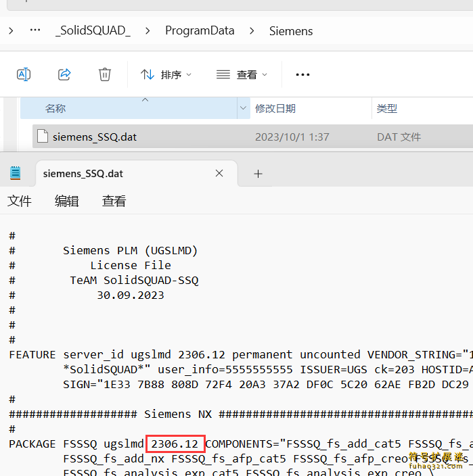Open the 查看 view dropdown in Explorer
This screenshot has width=473, height=476.
(x=242, y=74)
